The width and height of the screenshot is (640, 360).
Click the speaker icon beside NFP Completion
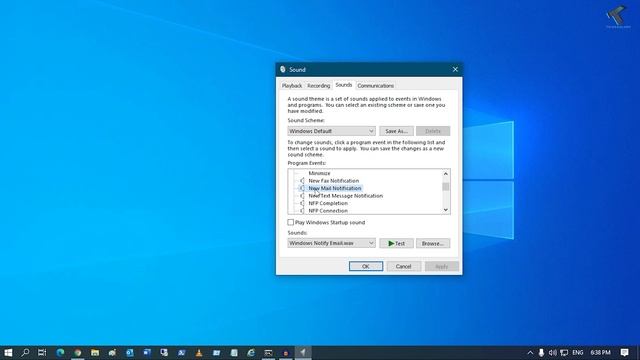click(302, 203)
